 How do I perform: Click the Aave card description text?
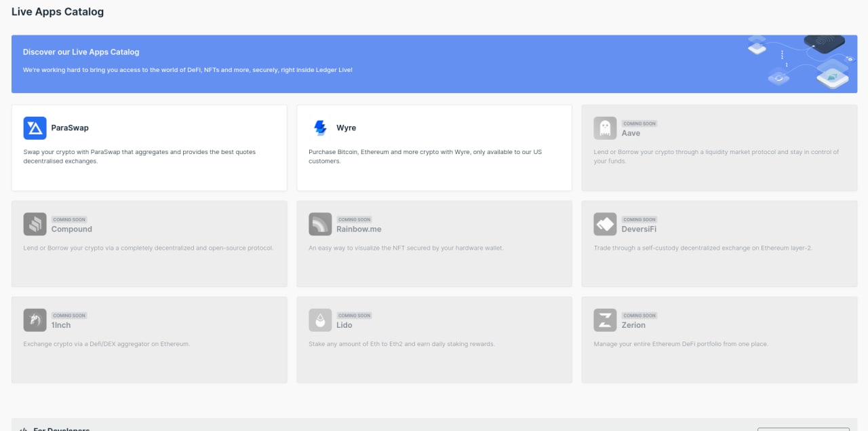tap(715, 156)
